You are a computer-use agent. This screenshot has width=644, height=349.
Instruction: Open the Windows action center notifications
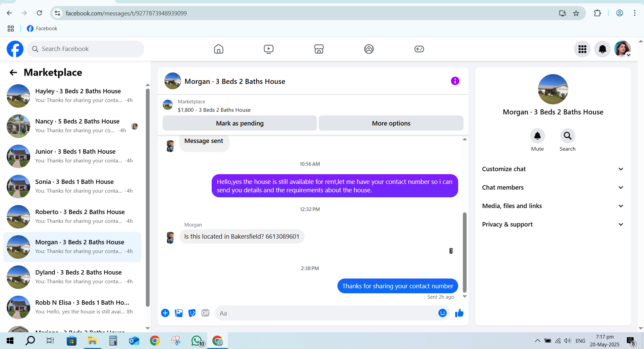(631, 341)
